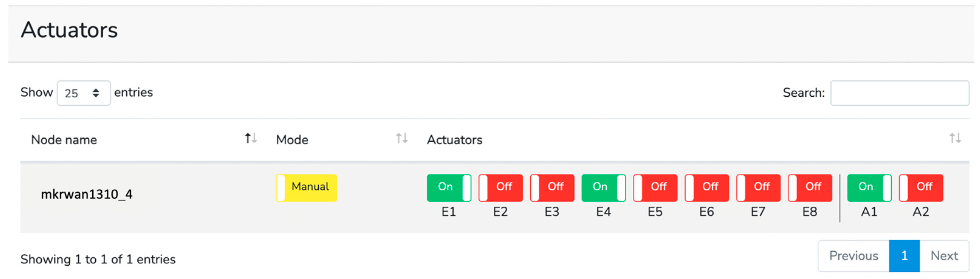Click the Actuators column sort arrows
Screen dimensions: 980x279
(x=954, y=139)
